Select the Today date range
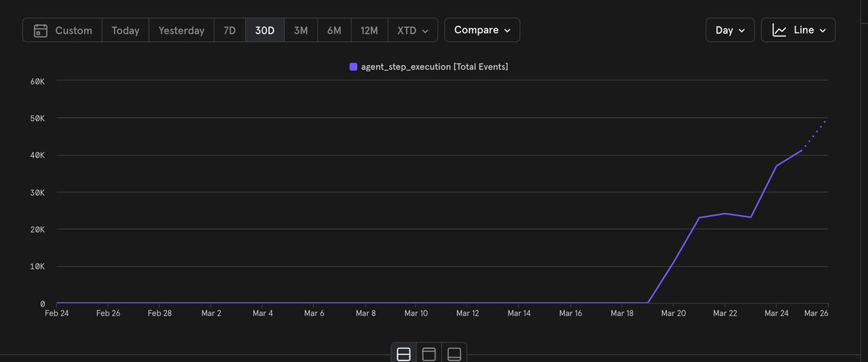The image size is (868, 362). click(x=125, y=30)
